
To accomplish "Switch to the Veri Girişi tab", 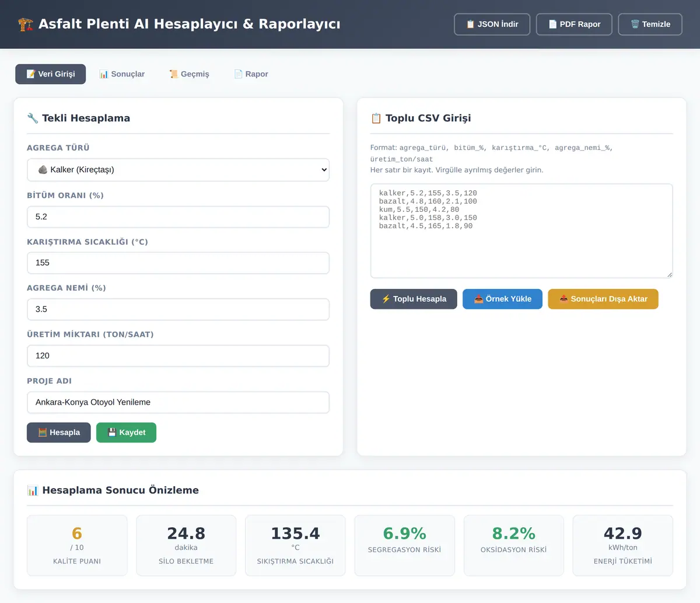I will pyautogui.click(x=51, y=74).
